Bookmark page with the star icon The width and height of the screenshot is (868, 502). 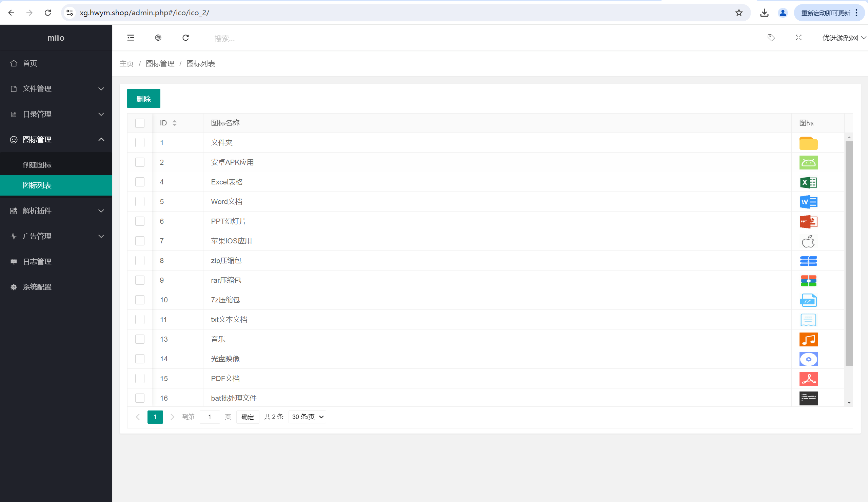tap(739, 13)
